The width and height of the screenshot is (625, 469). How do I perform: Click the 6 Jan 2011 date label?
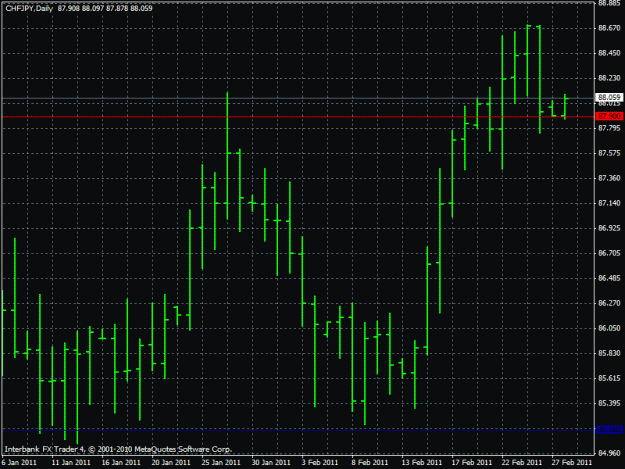(19, 462)
